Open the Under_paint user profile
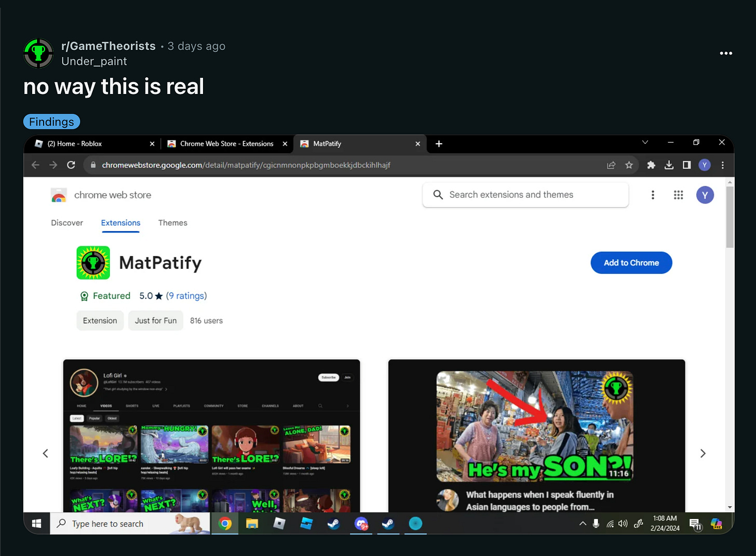The width and height of the screenshot is (756, 556). 94,61
